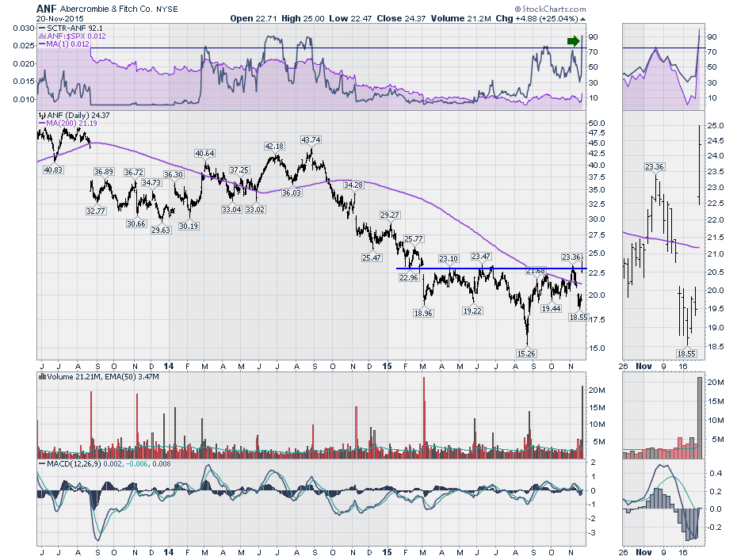Click the 19.22 low price label
Viewport: 737px width, 560px height.
coord(472,310)
